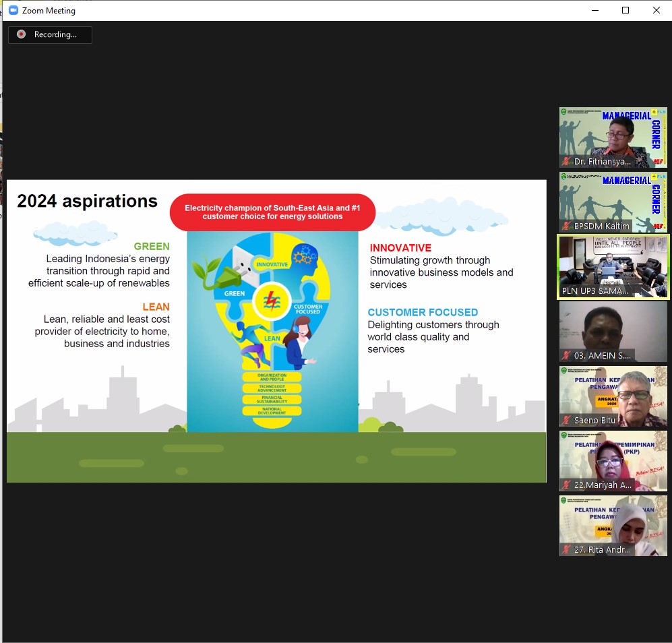The height and width of the screenshot is (643, 672).
Task: Click the 'TECHNOLOGY ADVANCEMENT' yellow bar
Action: [272, 388]
